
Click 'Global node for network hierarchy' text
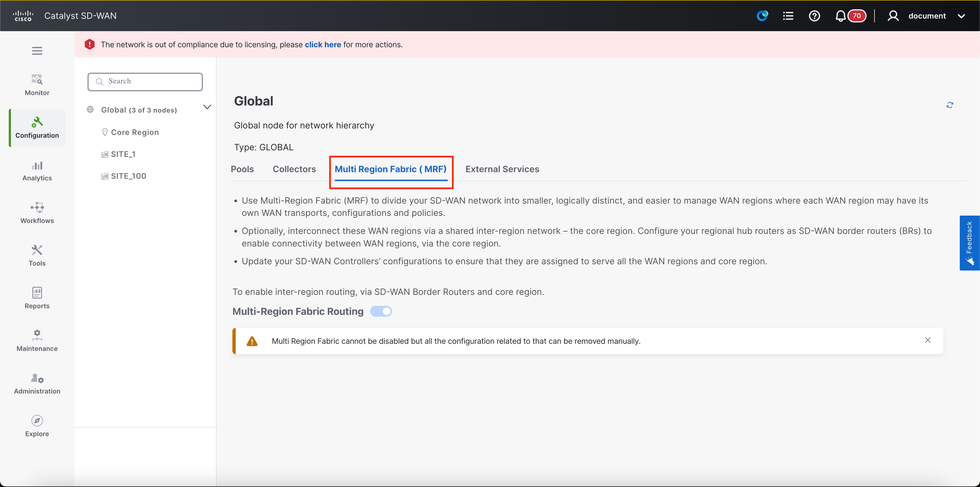pos(304,125)
